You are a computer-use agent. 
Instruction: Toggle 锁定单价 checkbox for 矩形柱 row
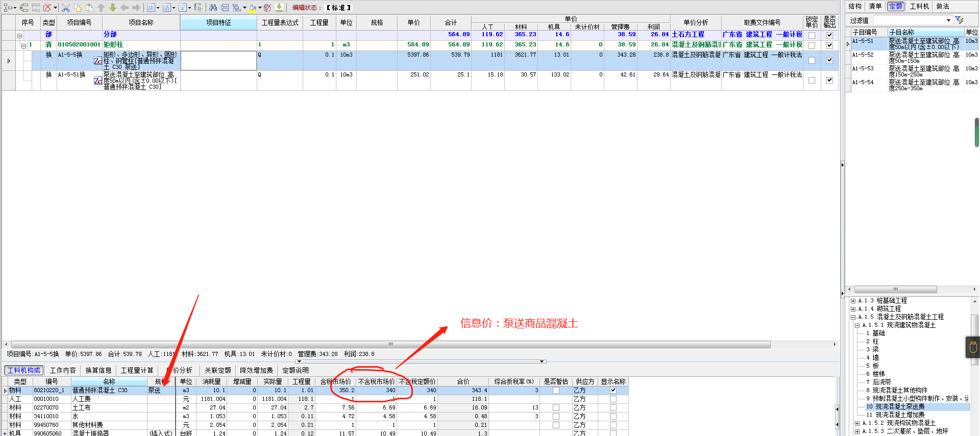tap(812, 45)
